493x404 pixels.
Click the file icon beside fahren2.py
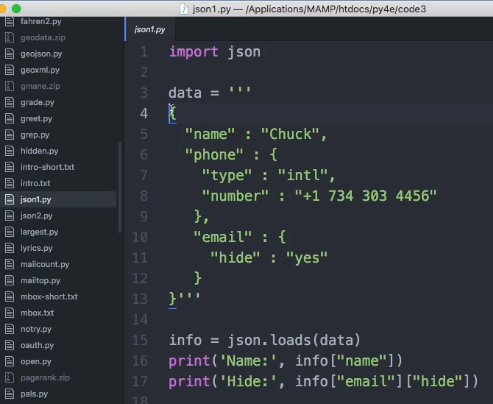point(10,22)
